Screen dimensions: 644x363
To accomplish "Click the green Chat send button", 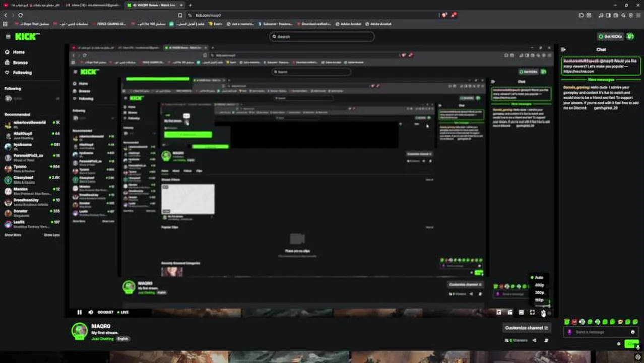I will pyautogui.click(x=631, y=344).
